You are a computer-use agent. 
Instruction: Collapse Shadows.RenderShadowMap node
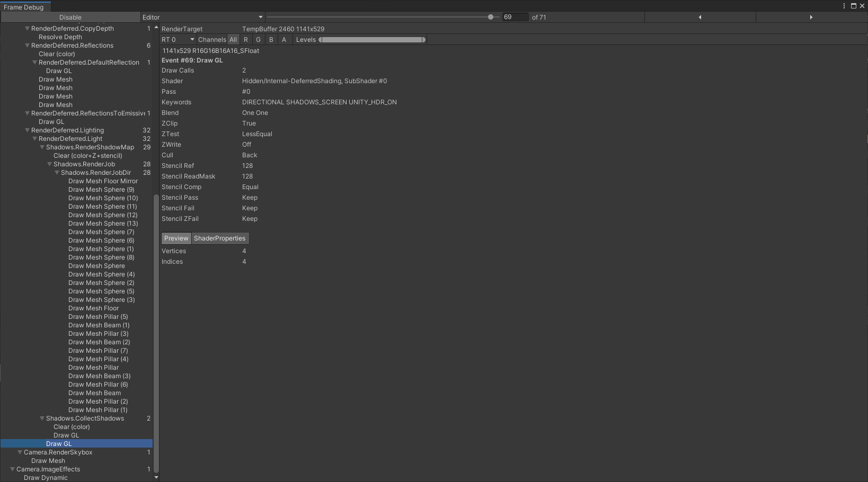tap(42, 147)
